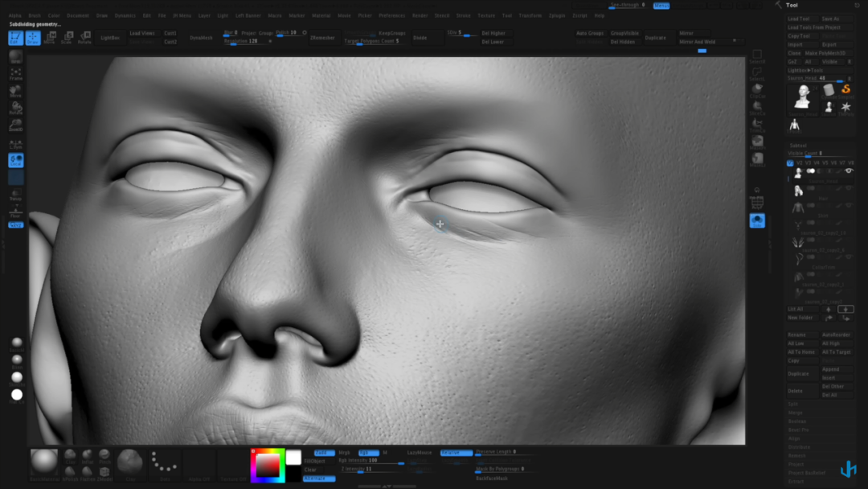868x489 pixels.
Task: Open the Dots stroke type picker
Action: point(165,465)
